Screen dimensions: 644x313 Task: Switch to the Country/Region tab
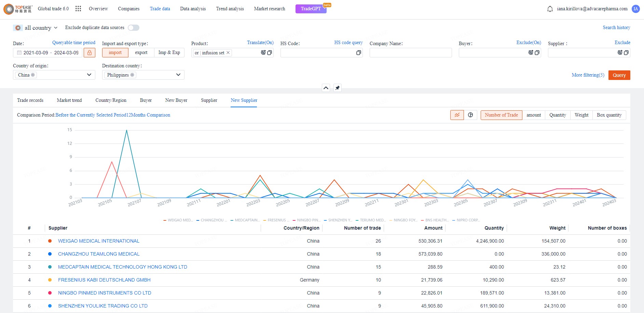pyautogui.click(x=111, y=100)
